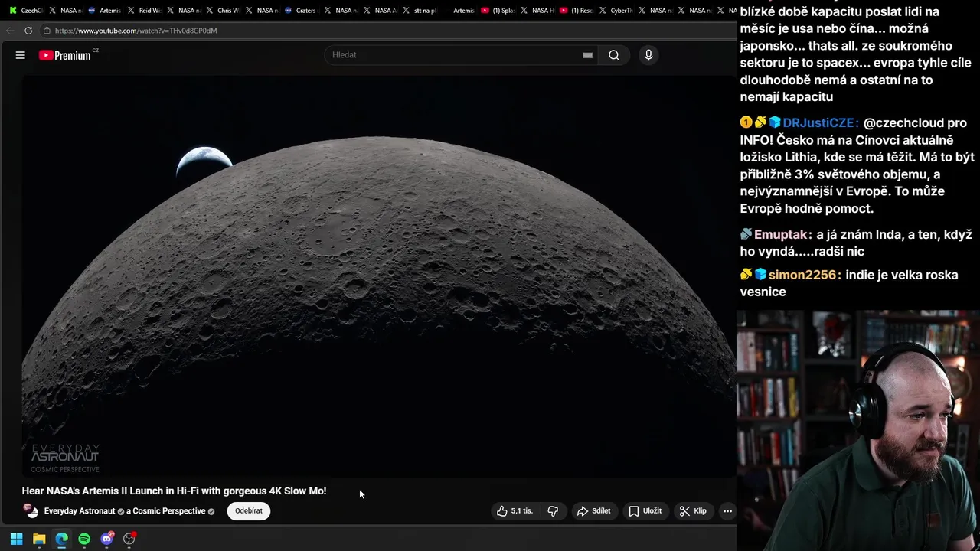
Task: Save the video with Uložit button
Action: click(645, 511)
